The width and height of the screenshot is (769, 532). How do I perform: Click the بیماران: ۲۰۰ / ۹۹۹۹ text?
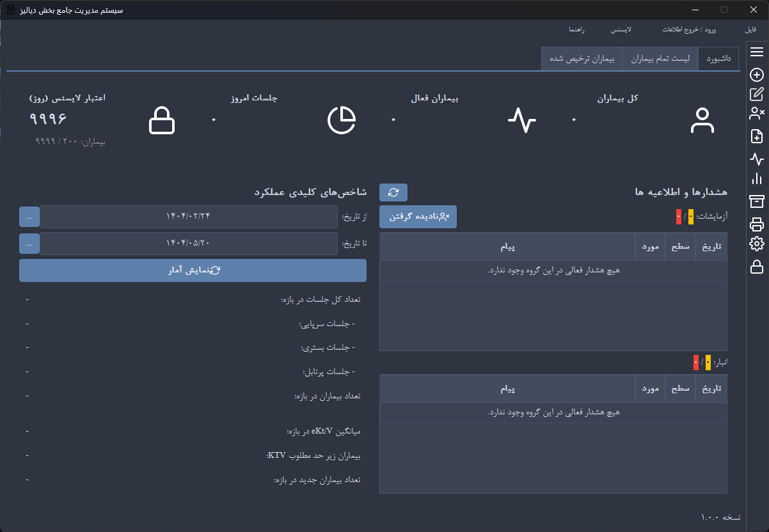[70, 141]
